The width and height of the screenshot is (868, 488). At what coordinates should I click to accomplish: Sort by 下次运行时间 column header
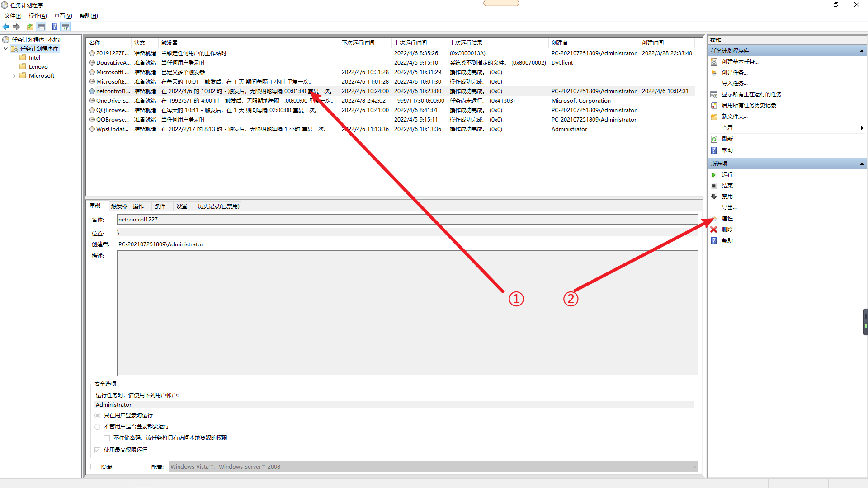point(365,43)
